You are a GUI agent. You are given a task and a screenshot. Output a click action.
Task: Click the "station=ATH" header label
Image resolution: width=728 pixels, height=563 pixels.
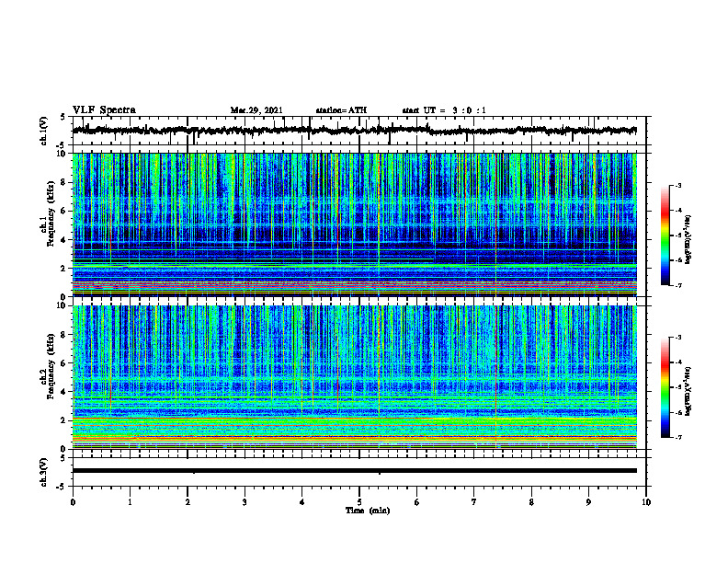pos(341,110)
